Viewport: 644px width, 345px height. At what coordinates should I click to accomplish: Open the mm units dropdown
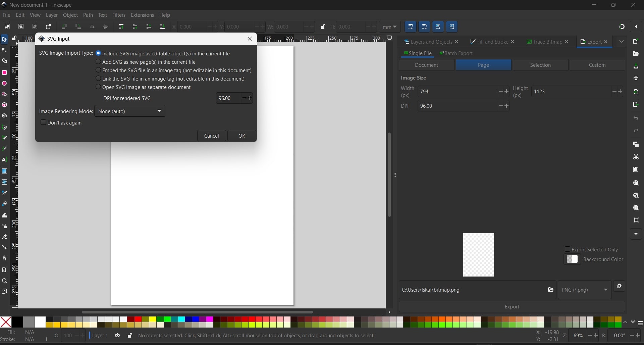[x=390, y=27]
